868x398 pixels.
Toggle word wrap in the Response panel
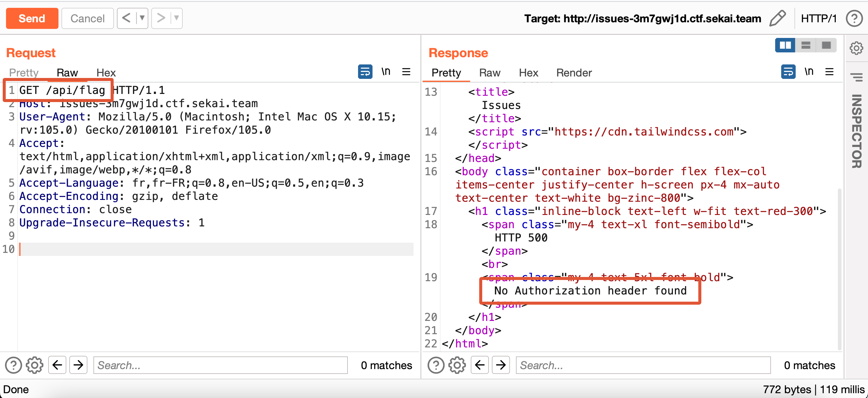point(788,72)
